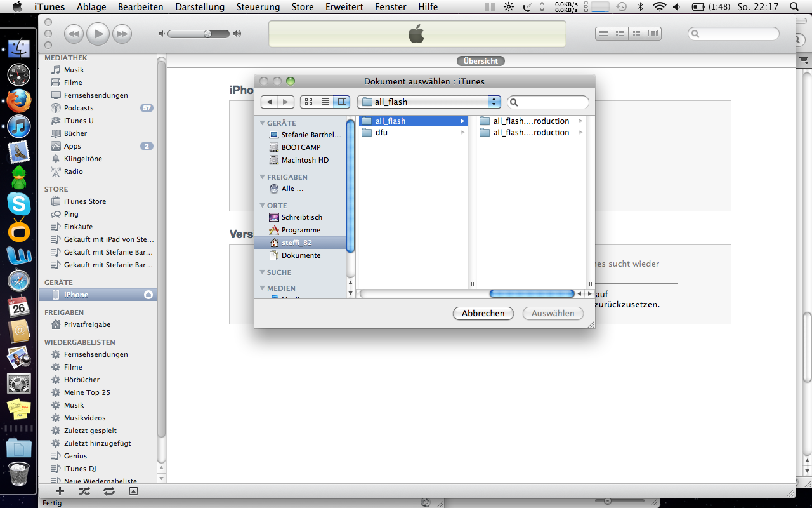Collapse the GERÄTE section in dialog
The height and width of the screenshot is (508, 812).
tap(263, 123)
